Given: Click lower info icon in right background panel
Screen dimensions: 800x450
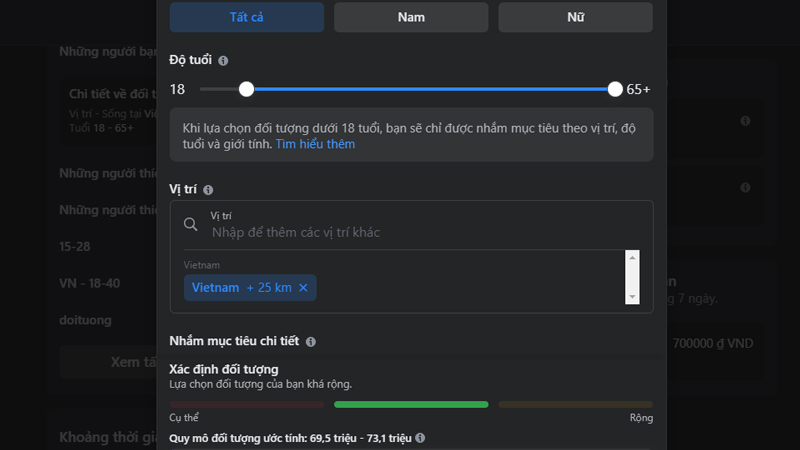Looking at the screenshot, I should tap(745, 188).
